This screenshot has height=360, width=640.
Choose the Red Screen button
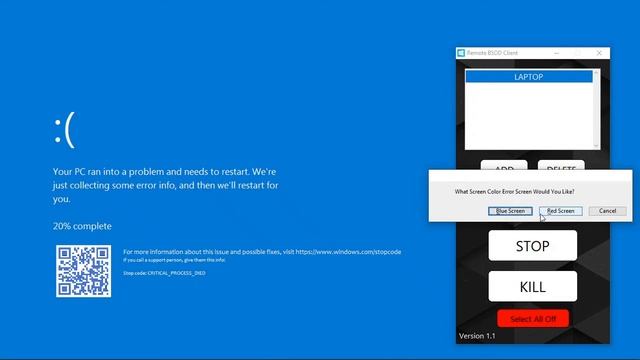(561, 211)
